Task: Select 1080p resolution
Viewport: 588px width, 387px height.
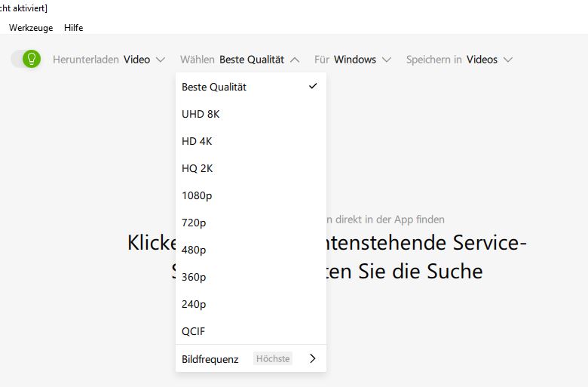Action: click(197, 195)
